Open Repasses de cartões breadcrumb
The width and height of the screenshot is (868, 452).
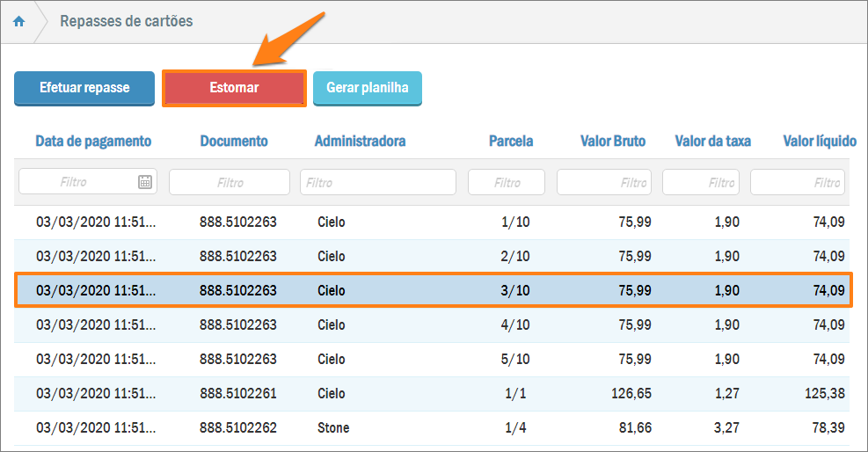[126, 21]
